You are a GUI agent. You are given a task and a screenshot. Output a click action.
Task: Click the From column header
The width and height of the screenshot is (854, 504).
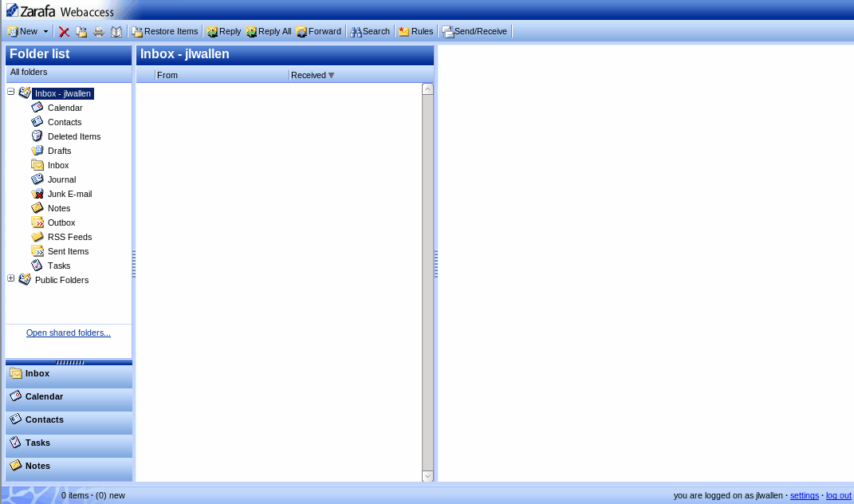click(222, 75)
